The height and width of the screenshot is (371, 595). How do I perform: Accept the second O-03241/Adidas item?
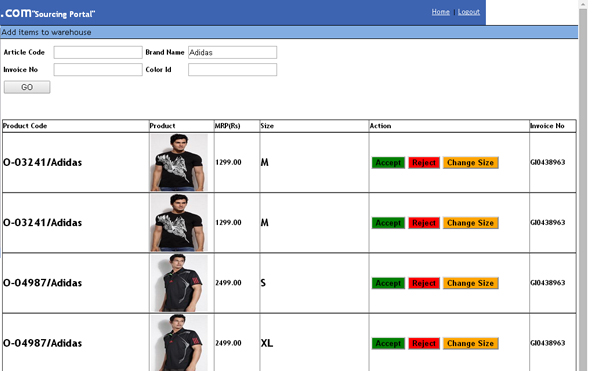(388, 223)
